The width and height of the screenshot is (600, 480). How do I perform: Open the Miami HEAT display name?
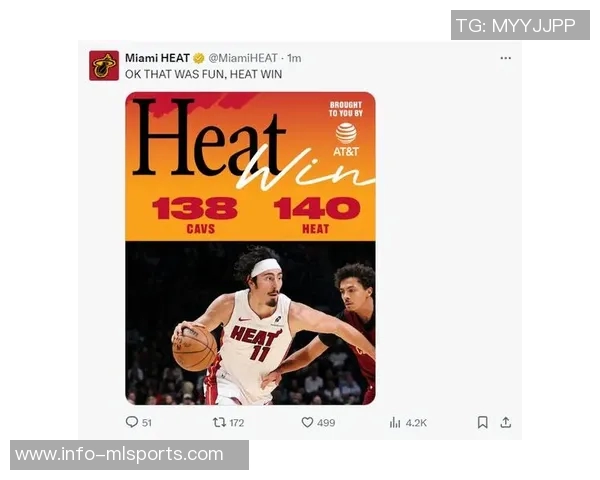point(157,58)
